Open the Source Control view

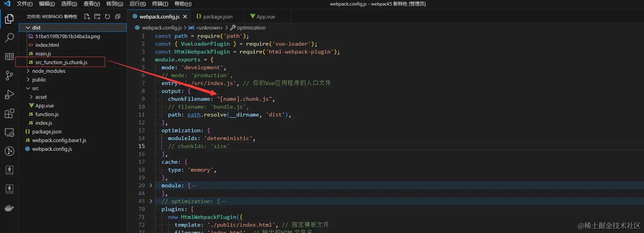coord(9,76)
